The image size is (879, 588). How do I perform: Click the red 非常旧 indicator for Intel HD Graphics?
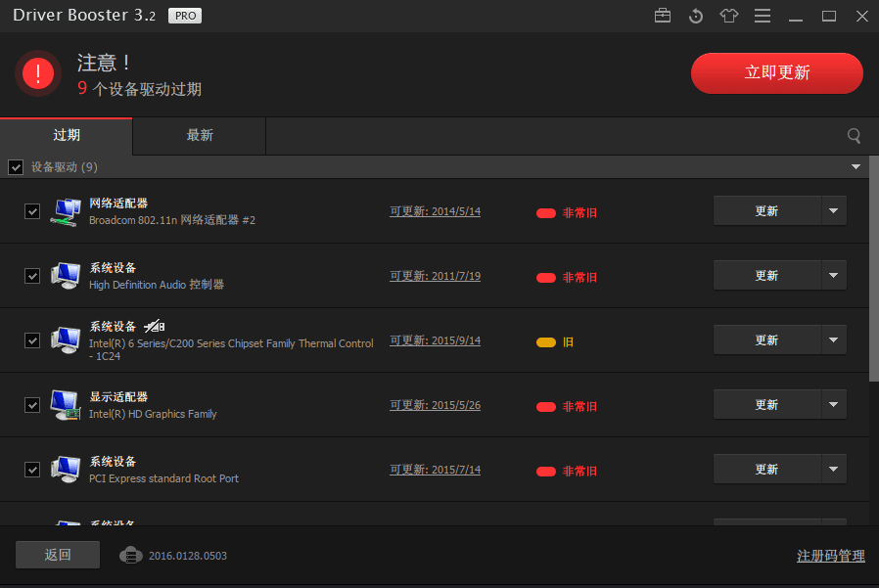click(x=566, y=406)
